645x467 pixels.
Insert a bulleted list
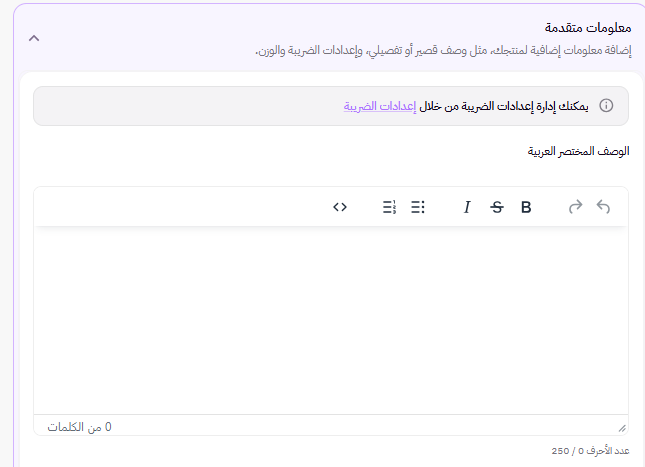pos(418,207)
